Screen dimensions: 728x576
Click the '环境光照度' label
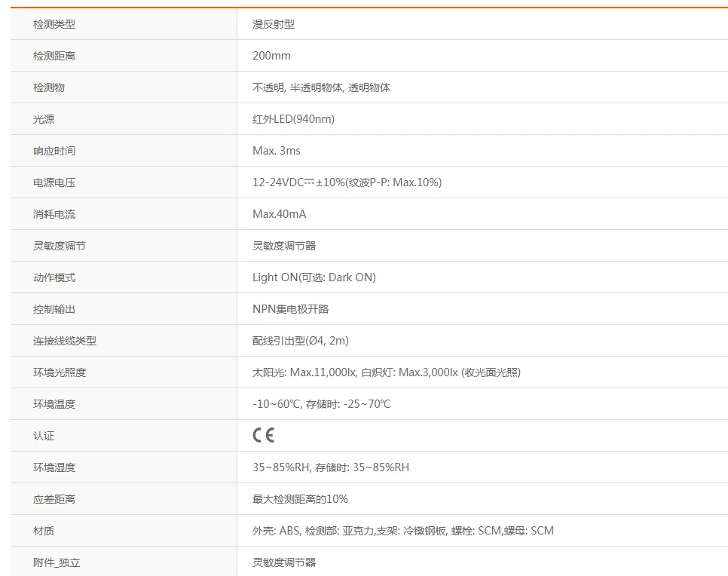[x=60, y=372]
